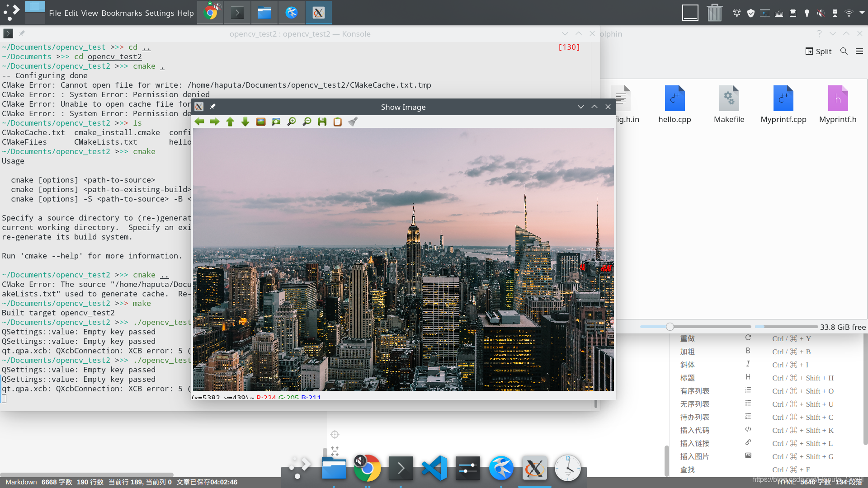Image resolution: width=868 pixels, height=488 pixels.
Task: Launch Visual Studio Code from the dock
Action: [434, 468]
